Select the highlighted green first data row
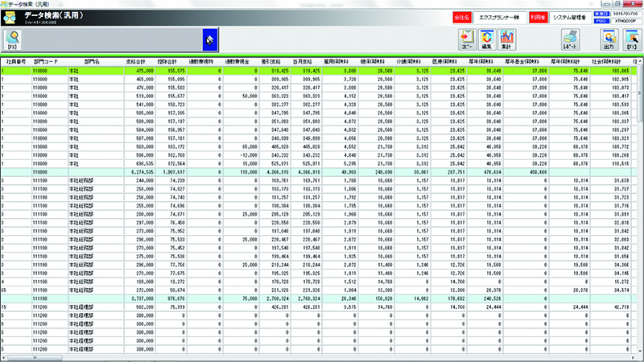644x362 pixels. [322, 70]
